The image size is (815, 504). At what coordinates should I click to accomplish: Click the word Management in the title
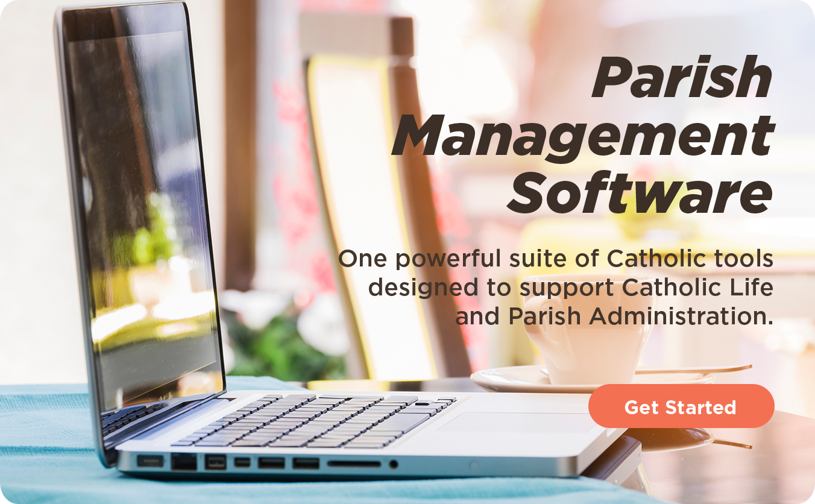(582, 136)
